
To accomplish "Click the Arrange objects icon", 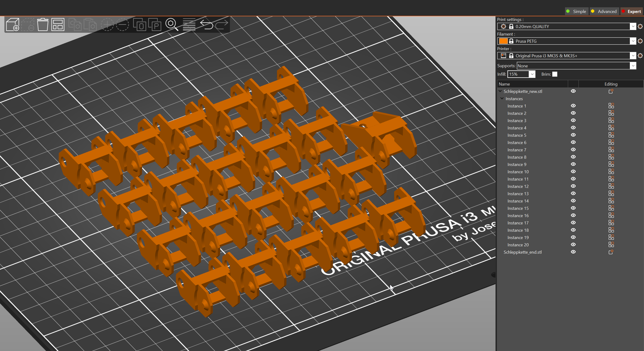I will [x=58, y=25].
